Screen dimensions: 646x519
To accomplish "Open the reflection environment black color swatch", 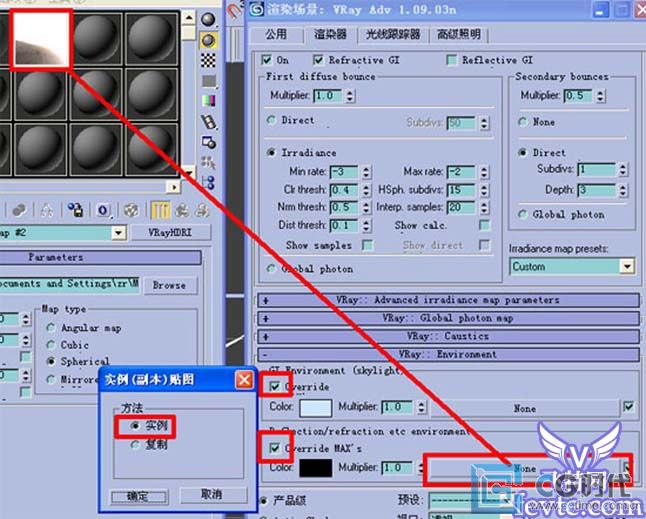I will point(316,468).
